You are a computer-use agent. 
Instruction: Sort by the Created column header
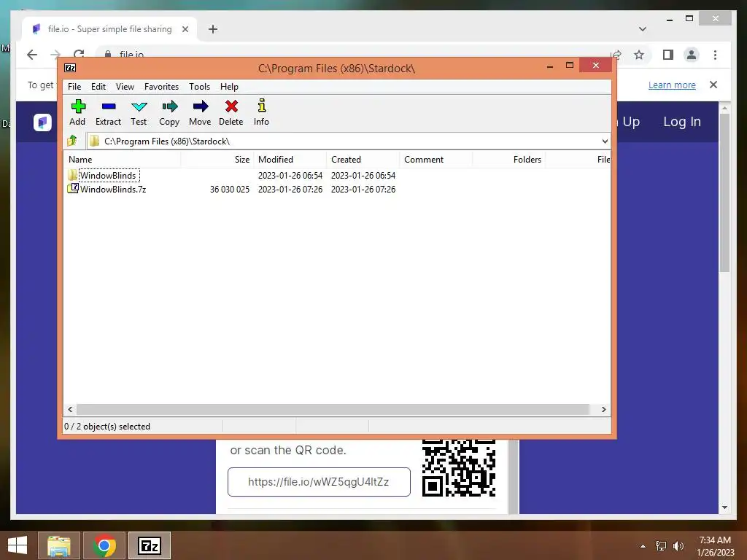click(363, 160)
